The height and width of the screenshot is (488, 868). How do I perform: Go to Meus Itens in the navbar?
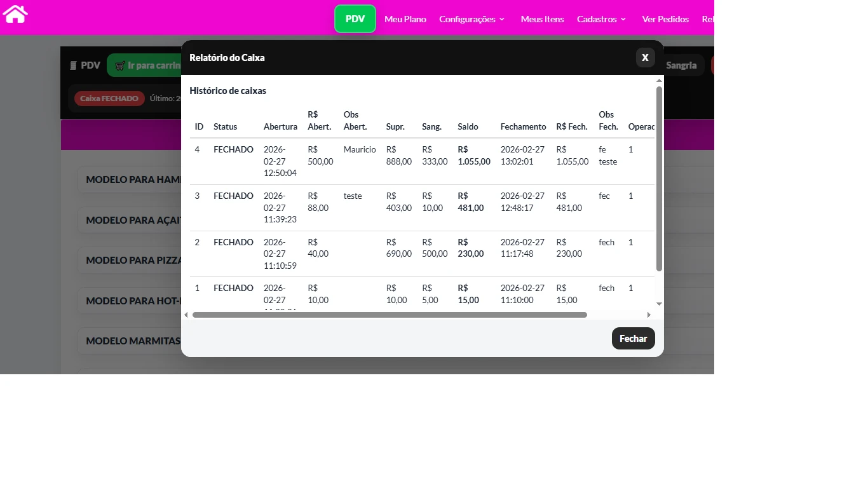click(x=542, y=19)
